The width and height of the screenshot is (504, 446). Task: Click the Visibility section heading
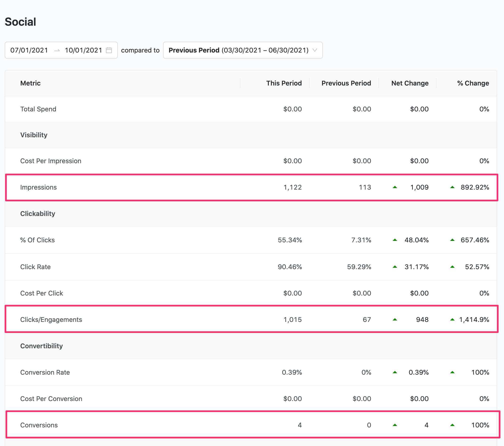point(34,135)
